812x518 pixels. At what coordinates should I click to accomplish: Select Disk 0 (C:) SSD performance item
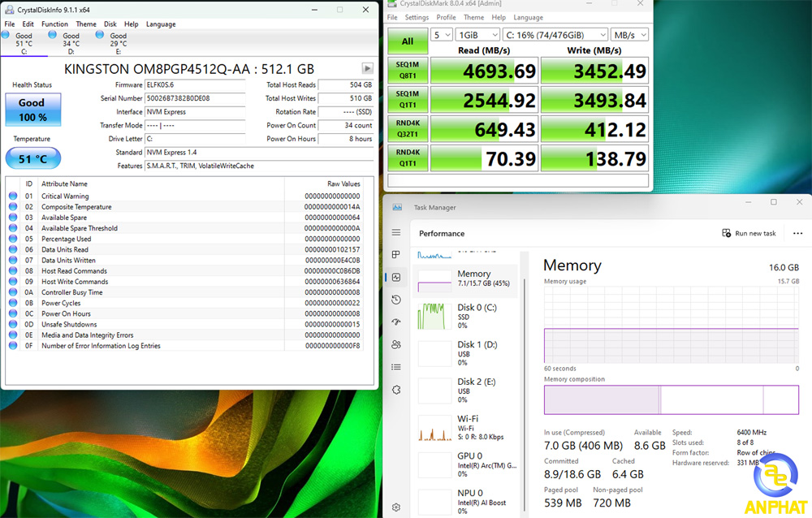click(465, 316)
